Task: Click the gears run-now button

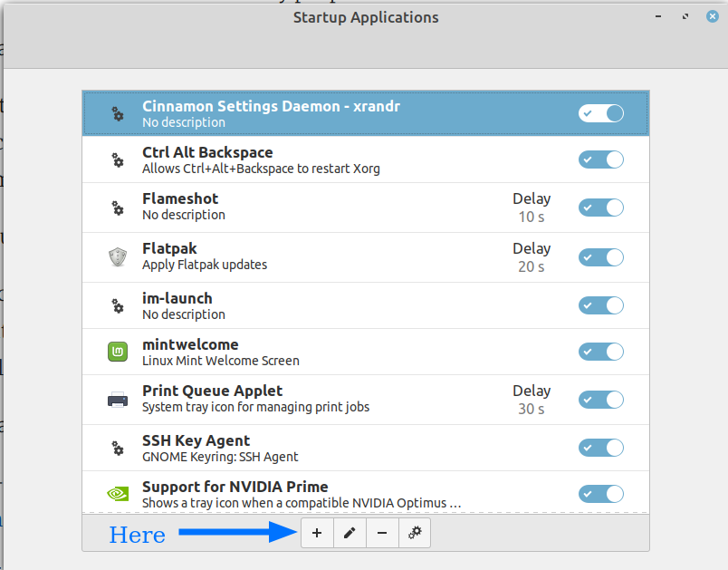Action: click(x=415, y=533)
